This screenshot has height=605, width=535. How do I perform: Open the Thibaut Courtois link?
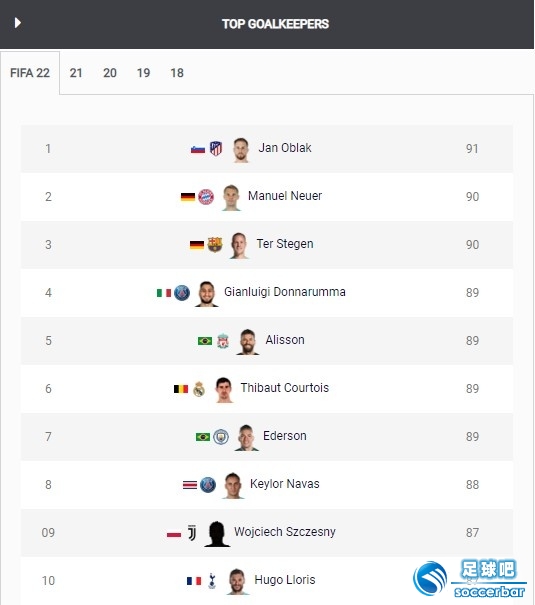285,388
